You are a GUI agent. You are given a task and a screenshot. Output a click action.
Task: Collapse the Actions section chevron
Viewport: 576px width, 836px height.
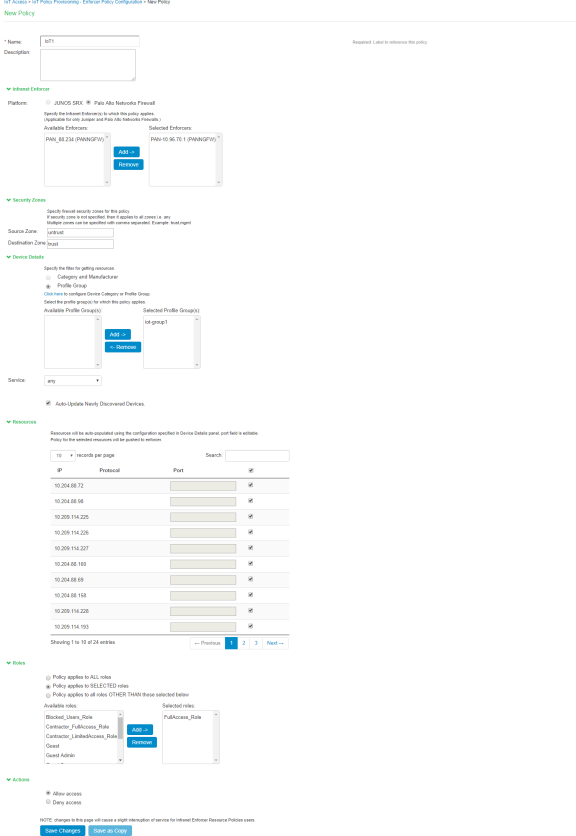tap(8, 779)
